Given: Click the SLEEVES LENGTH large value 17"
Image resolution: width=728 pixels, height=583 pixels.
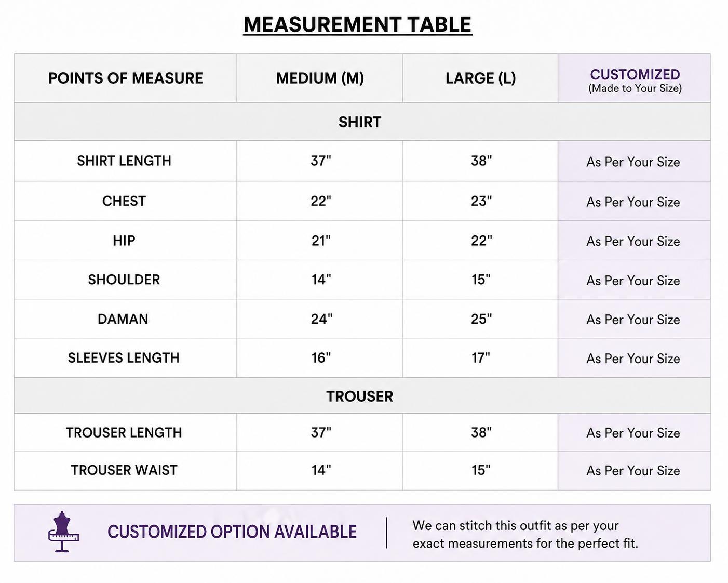Looking at the screenshot, I should click(x=481, y=358).
